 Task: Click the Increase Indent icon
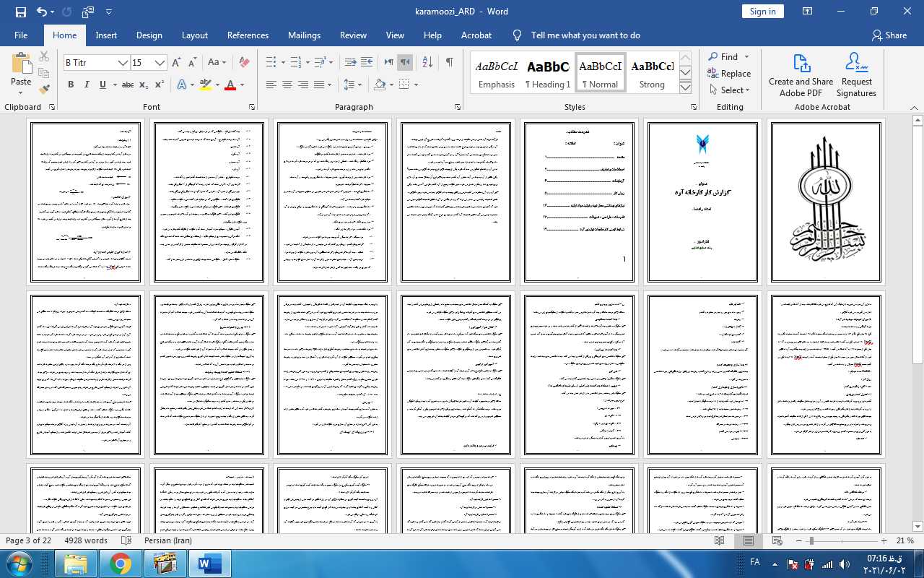pyautogui.click(x=367, y=63)
